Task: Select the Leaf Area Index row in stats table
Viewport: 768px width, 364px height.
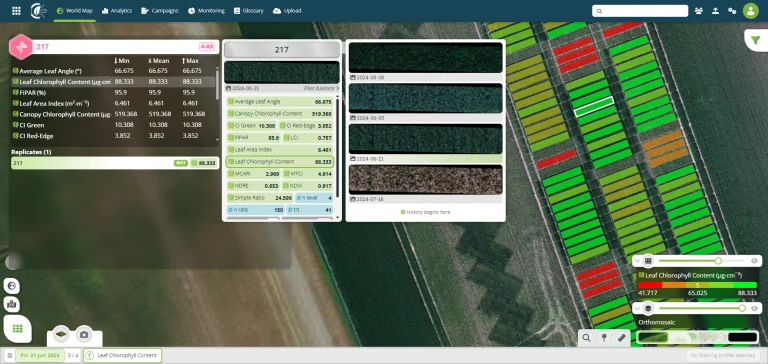Action: point(114,103)
